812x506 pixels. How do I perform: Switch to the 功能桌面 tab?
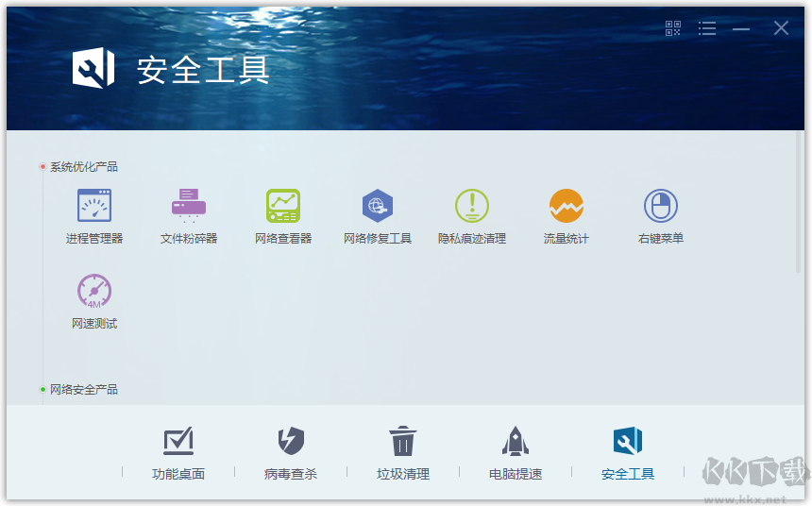[x=178, y=453]
